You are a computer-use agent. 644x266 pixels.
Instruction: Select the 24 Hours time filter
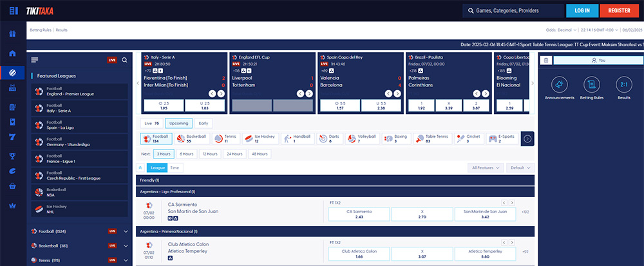click(x=233, y=154)
